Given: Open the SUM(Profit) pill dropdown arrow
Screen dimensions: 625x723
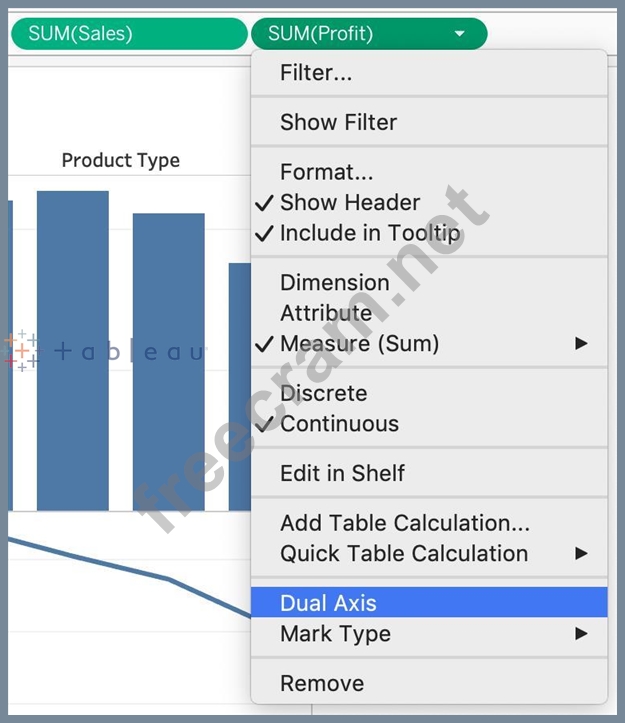Looking at the screenshot, I should (459, 34).
